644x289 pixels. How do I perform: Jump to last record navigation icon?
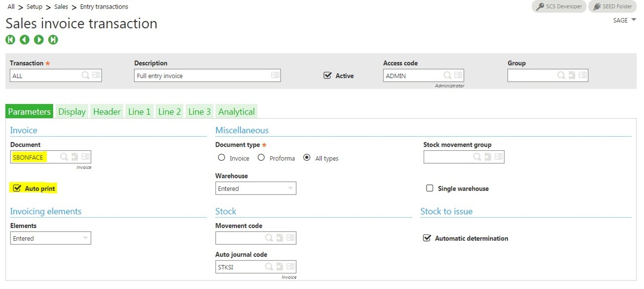tap(53, 40)
